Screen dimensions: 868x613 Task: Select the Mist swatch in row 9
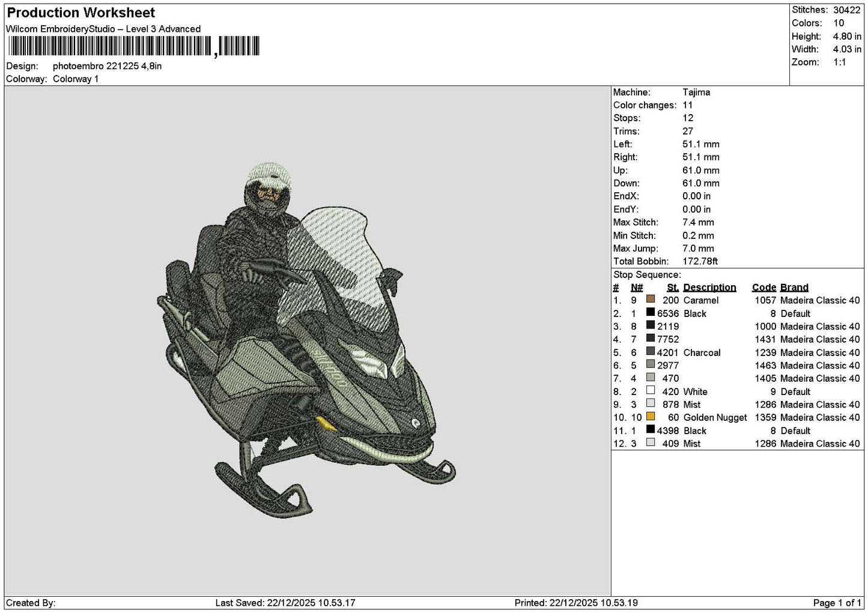pyautogui.click(x=651, y=403)
